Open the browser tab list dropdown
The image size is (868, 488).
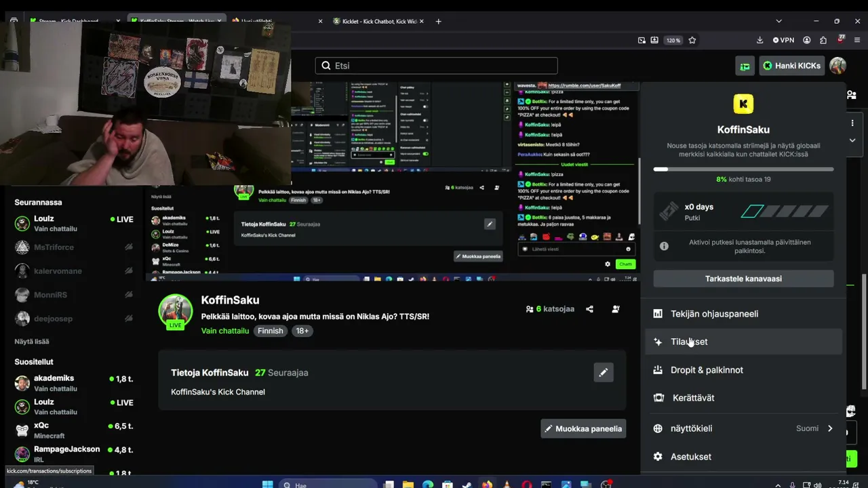pos(778,21)
